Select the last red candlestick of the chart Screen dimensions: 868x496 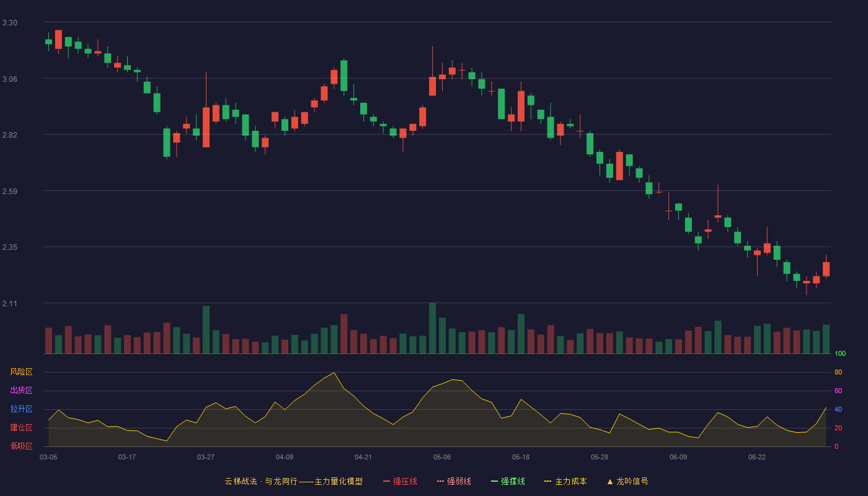click(826, 268)
